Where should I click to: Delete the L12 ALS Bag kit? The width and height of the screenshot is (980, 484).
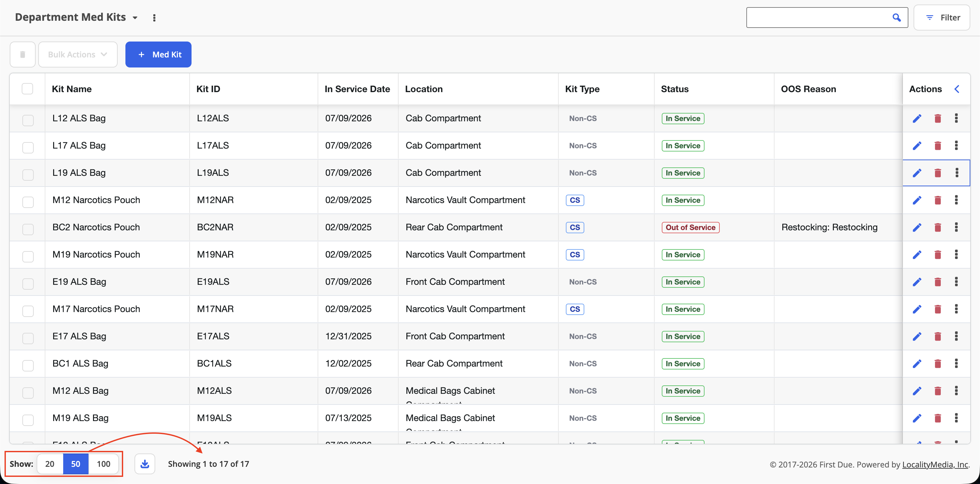938,118
